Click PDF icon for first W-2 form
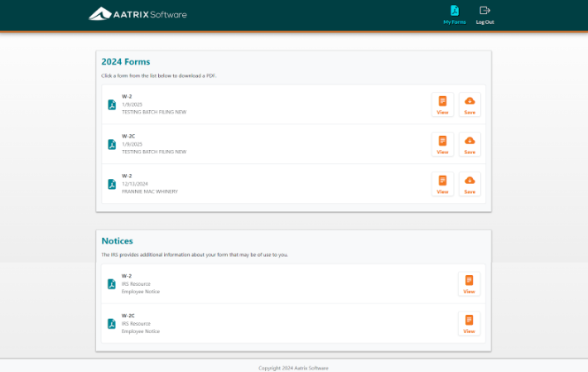This screenshot has height=372, width=588. pyautogui.click(x=112, y=104)
